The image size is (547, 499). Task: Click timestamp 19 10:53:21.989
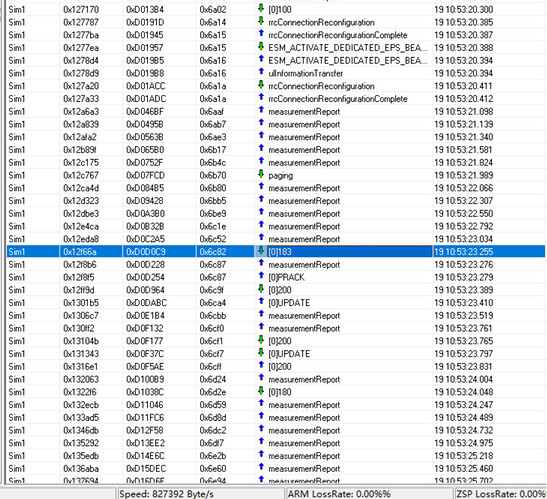pos(464,176)
